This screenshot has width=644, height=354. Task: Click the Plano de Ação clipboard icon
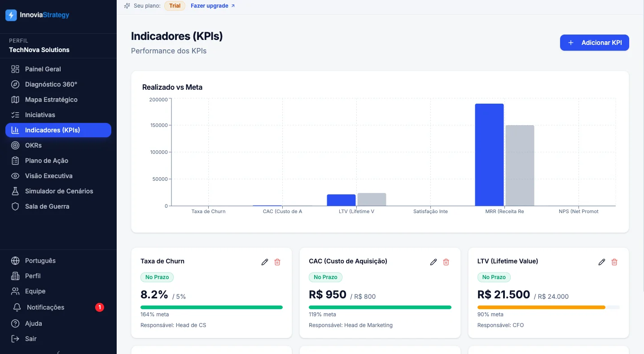click(x=15, y=161)
